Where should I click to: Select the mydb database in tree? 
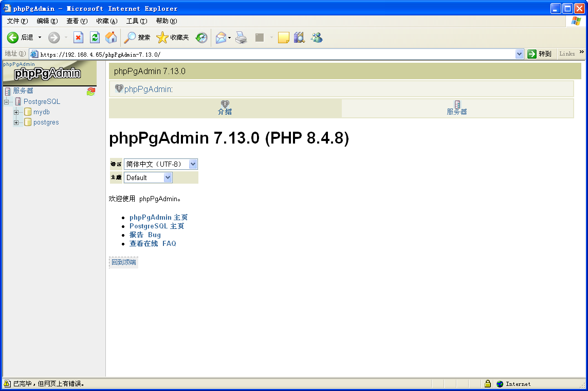[42, 112]
